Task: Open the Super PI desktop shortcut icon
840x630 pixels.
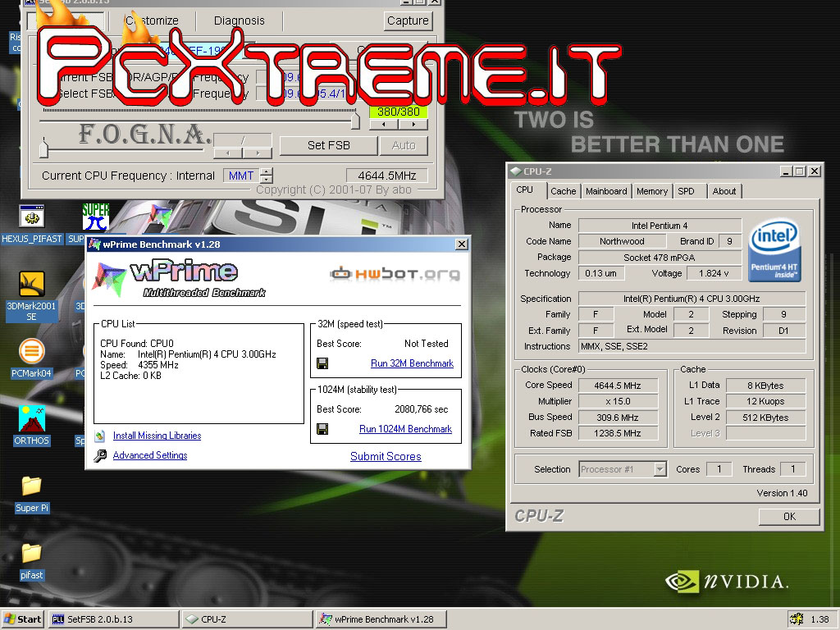Action: pos(95,217)
